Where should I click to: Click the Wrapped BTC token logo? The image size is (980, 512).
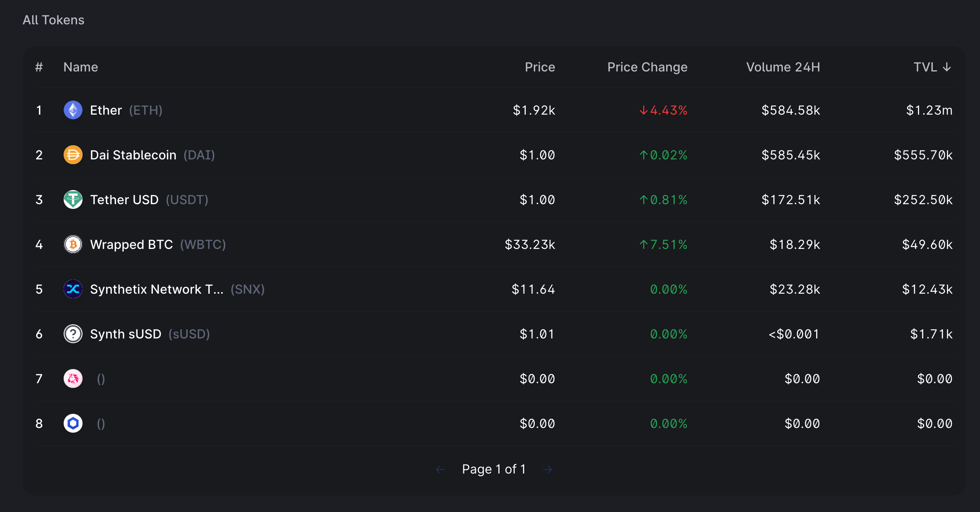tap(73, 245)
